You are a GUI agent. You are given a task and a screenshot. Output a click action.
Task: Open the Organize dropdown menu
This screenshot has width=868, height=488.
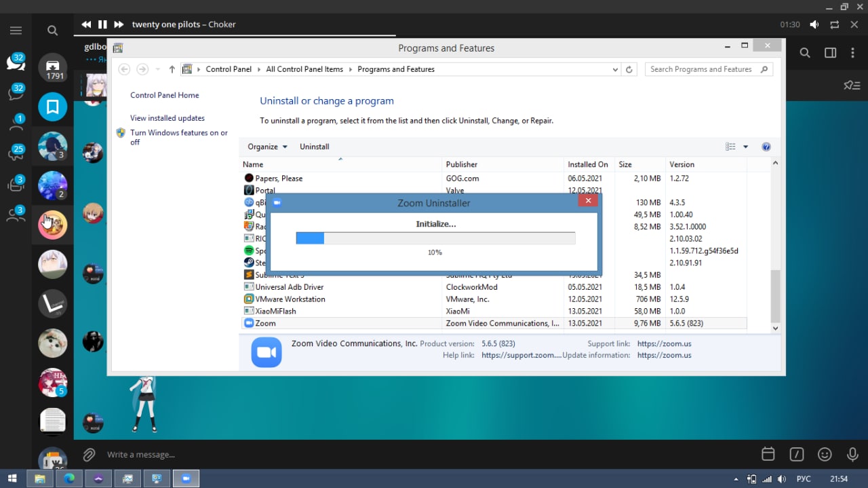[x=267, y=147]
